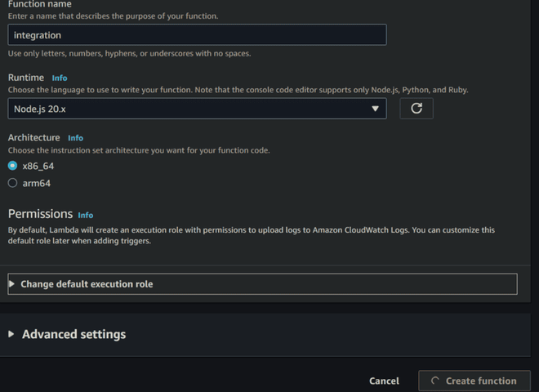
Task: Expand the Advanced settings section
Action: point(73,335)
